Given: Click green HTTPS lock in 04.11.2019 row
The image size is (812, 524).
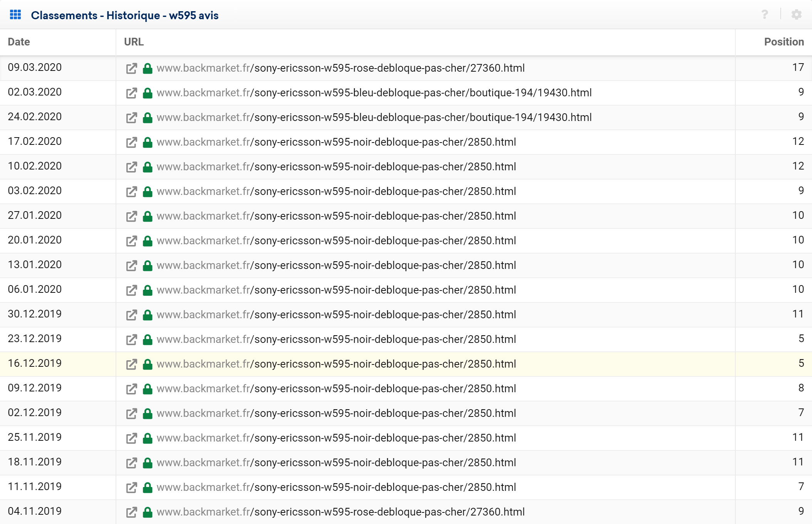Looking at the screenshot, I should (148, 512).
